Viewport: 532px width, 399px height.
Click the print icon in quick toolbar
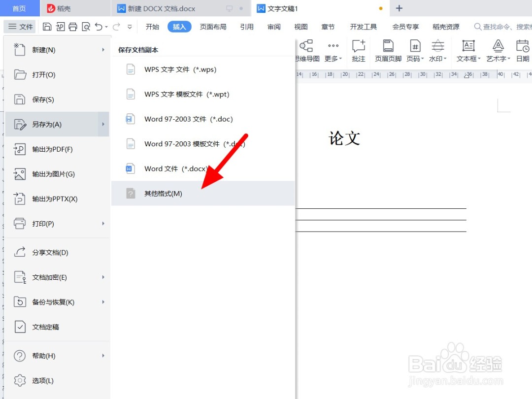73,27
